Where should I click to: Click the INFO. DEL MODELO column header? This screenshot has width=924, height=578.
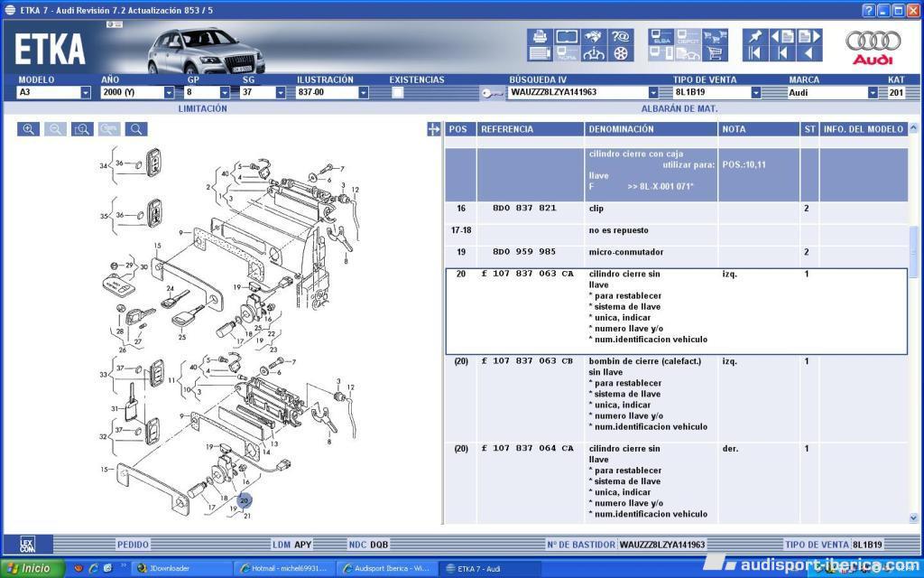(x=864, y=129)
